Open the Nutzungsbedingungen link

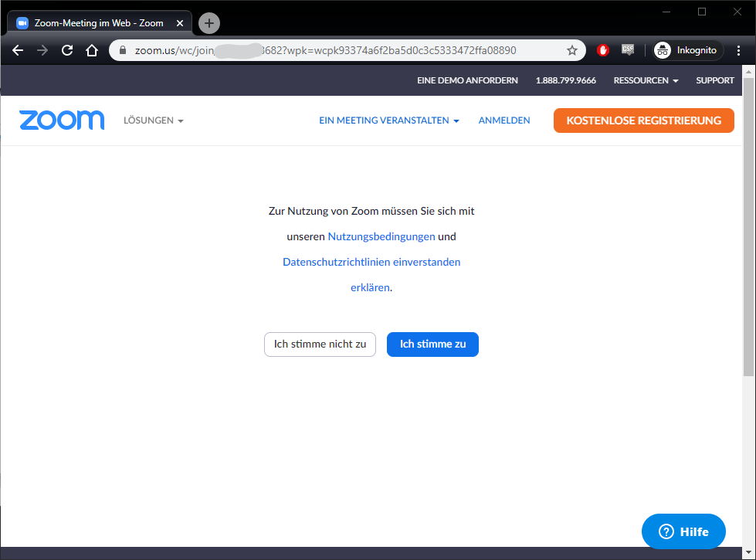click(x=381, y=236)
